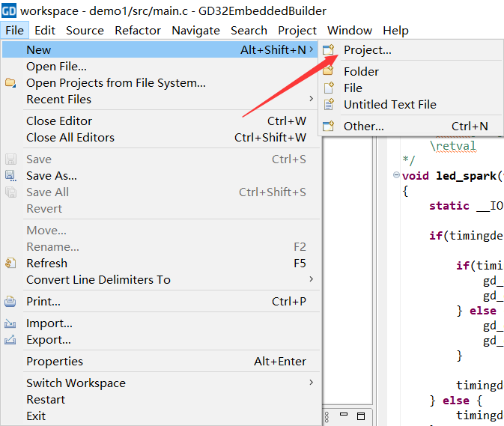Expand the Switch Workspace submenu
Viewport: 504px width, 426px height.
click(311, 383)
